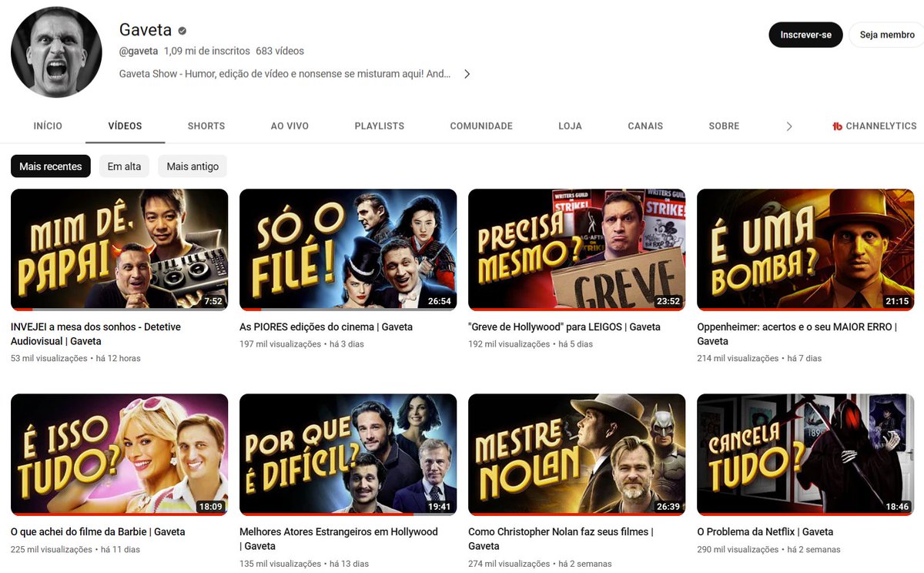Open the SHORTS tab

click(206, 126)
